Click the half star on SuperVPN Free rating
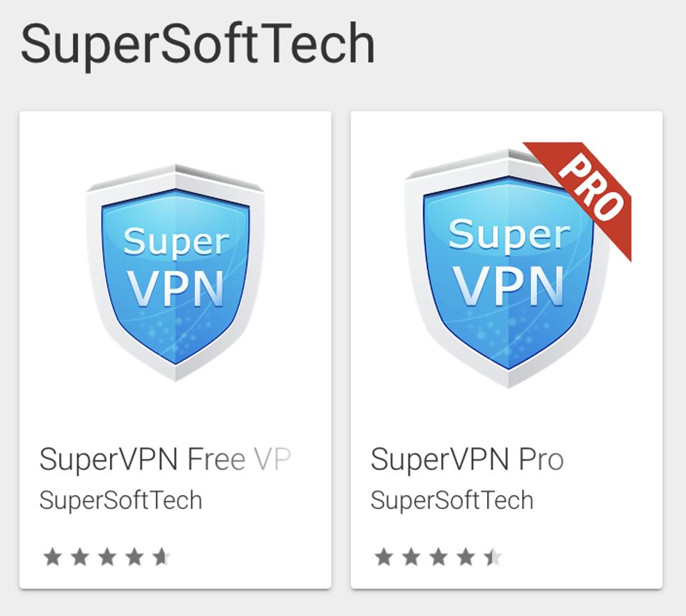 coord(162,557)
